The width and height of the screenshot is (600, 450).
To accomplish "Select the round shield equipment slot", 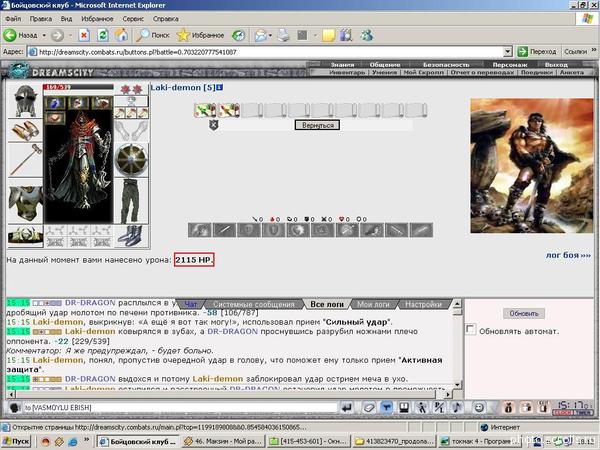I will (x=131, y=160).
